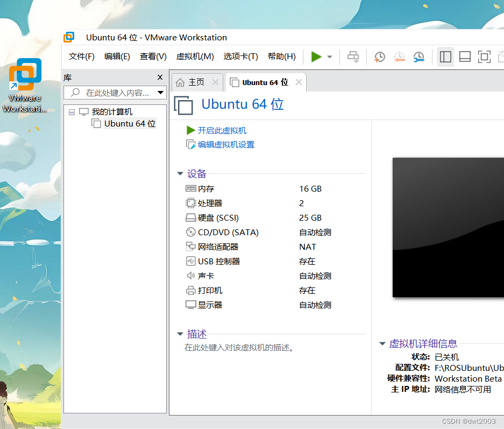Image resolution: width=504 pixels, height=429 pixels.
Task: Collapse the 虚拟机详细信息 section
Action: click(382, 343)
